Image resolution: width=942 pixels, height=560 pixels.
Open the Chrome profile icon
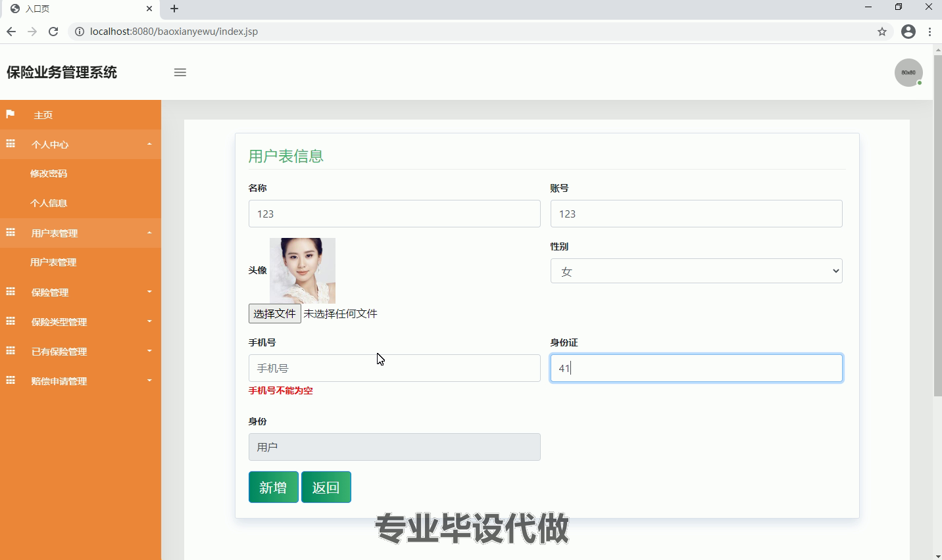tap(908, 32)
